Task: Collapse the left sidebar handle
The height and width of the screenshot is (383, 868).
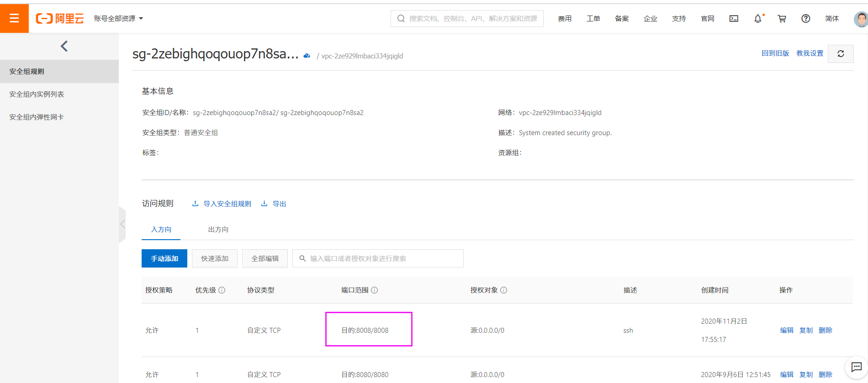Action: click(122, 224)
